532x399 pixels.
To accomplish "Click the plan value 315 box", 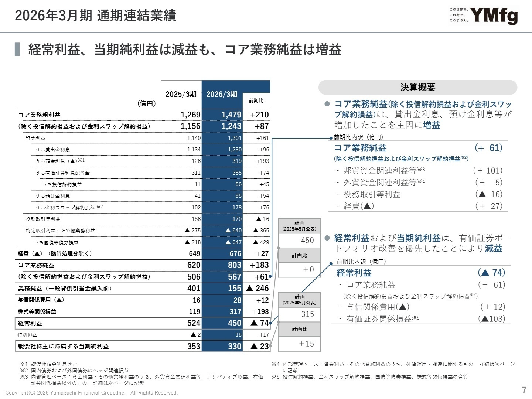I will point(299,314).
